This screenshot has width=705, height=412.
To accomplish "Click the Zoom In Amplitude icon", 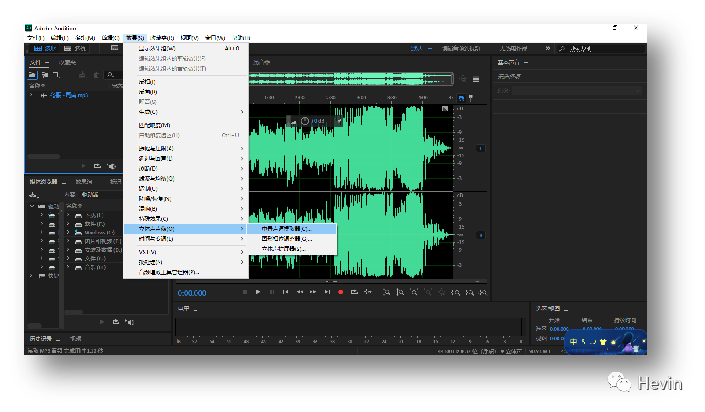I will (x=386, y=292).
